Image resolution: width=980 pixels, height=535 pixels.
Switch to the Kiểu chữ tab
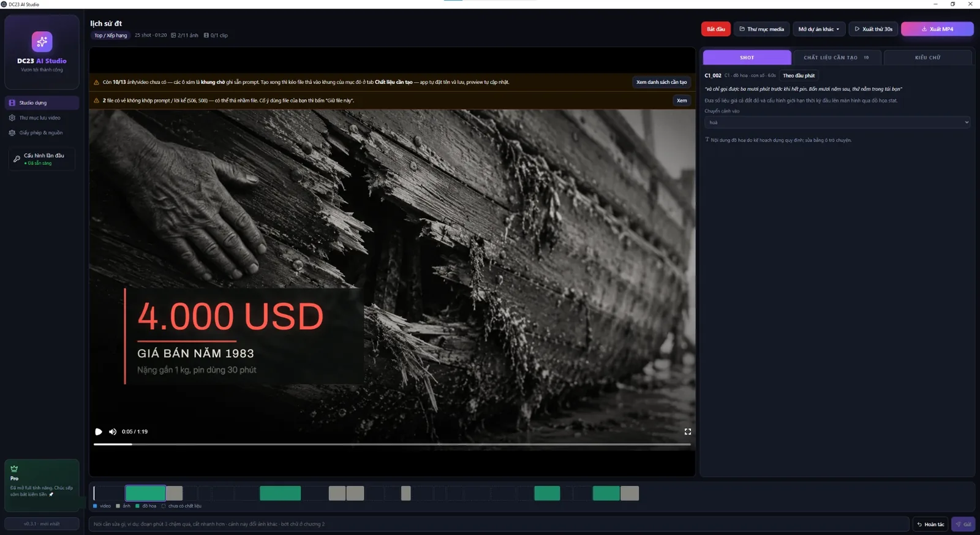click(x=927, y=58)
